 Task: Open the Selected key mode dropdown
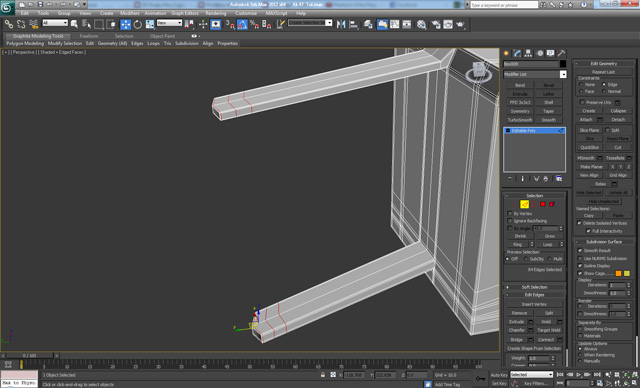[x=531, y=375]
